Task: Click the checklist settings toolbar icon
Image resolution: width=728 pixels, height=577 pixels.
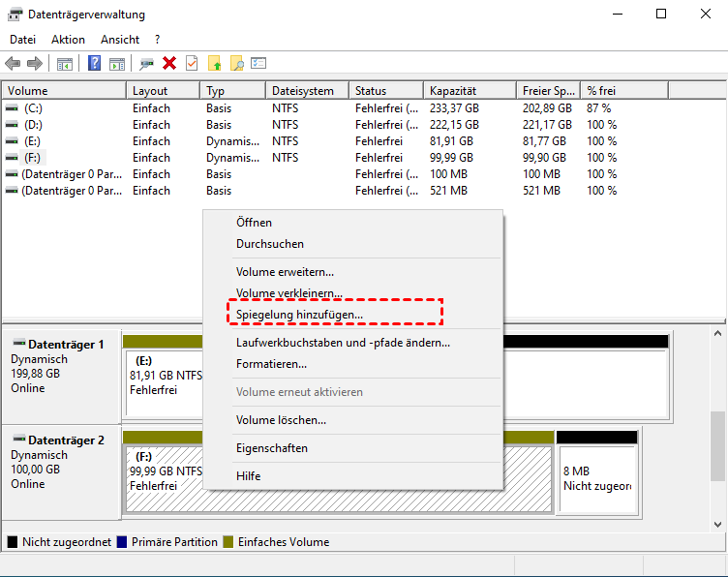Action: pos(258,63)
